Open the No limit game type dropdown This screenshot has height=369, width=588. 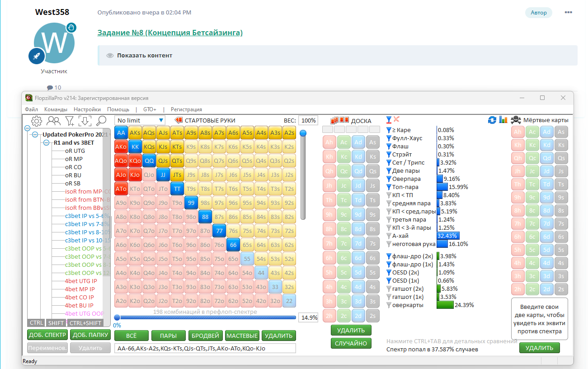pyautogui.click(x=141, y=120)
